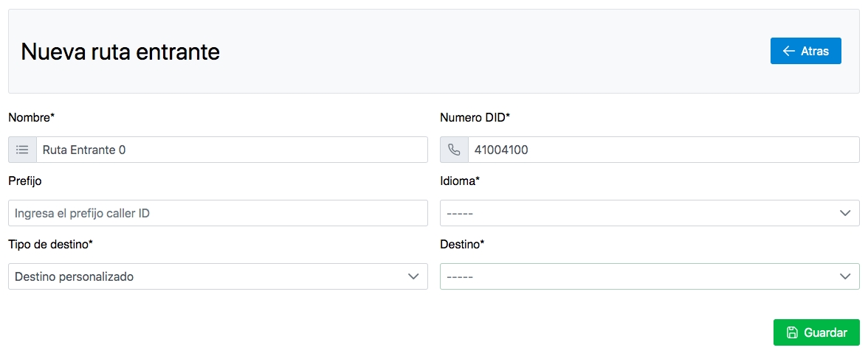Click the Idioma chevron arrow
This screenshot has width=868, height=356.
844,213
